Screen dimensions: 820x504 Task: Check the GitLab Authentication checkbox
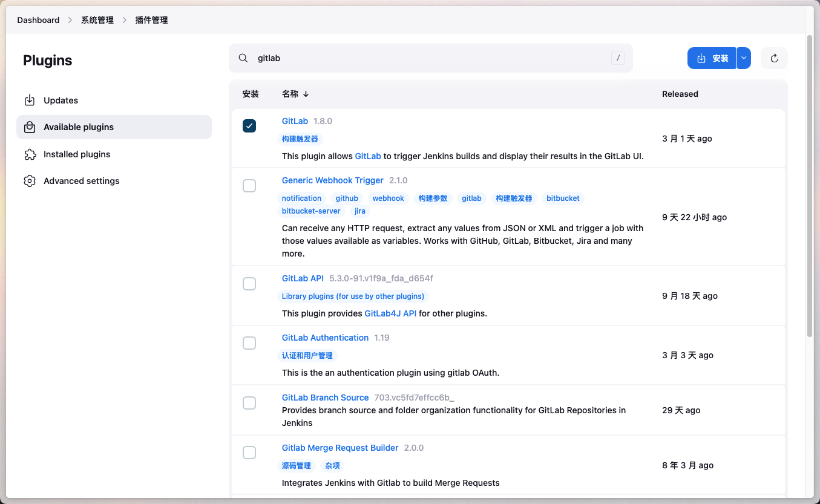pyautogui.click(x=249, y=343)
